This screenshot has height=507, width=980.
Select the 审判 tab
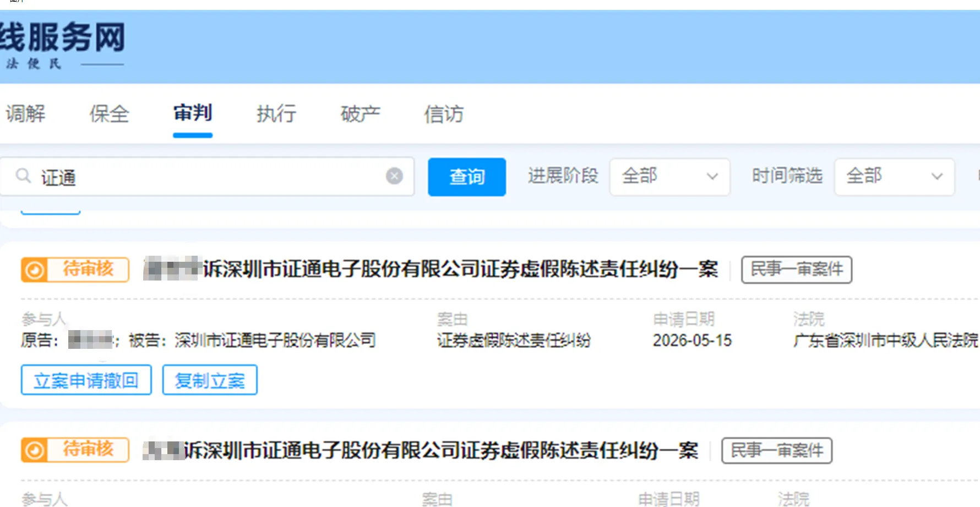point(193,113)
